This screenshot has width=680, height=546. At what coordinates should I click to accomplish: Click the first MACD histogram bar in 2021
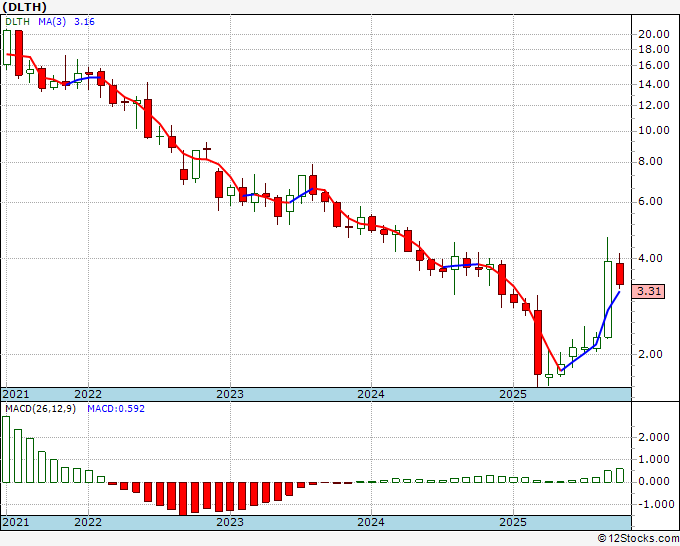pyautogui.click(x=6, y=449)
